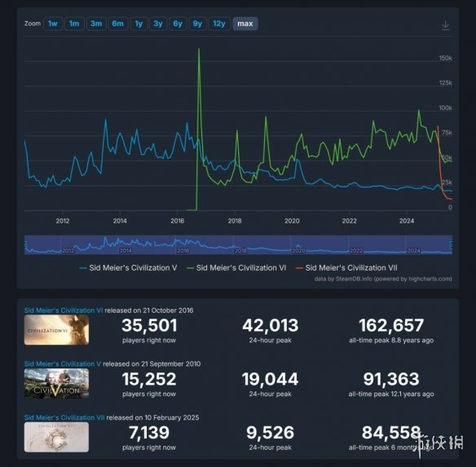
Task: Set zoom range to 1y
Action: pos(139,24)
